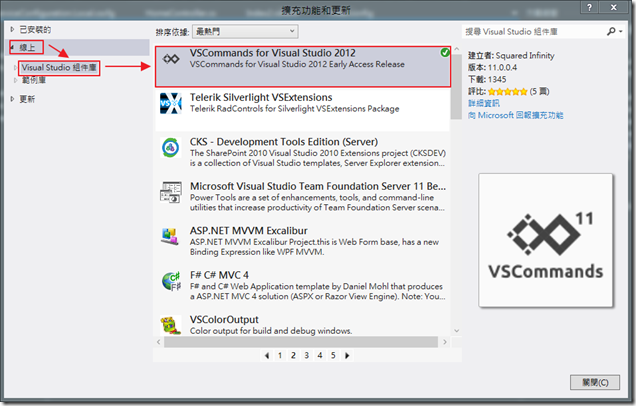Go to page 4
The width and height of the screenshot is (636, 406).
[x=320, y=356]
